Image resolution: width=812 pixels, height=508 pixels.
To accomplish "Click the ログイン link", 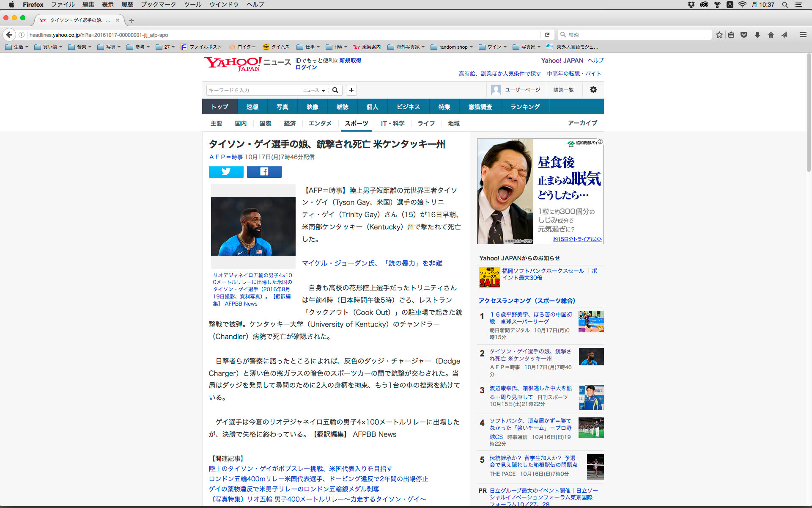I will click(x=306, y=67).
